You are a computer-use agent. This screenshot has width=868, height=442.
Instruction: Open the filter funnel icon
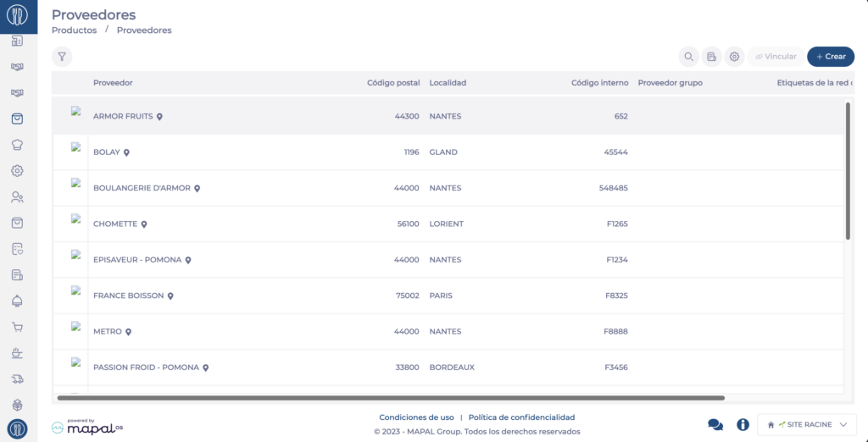coord(62,57)
